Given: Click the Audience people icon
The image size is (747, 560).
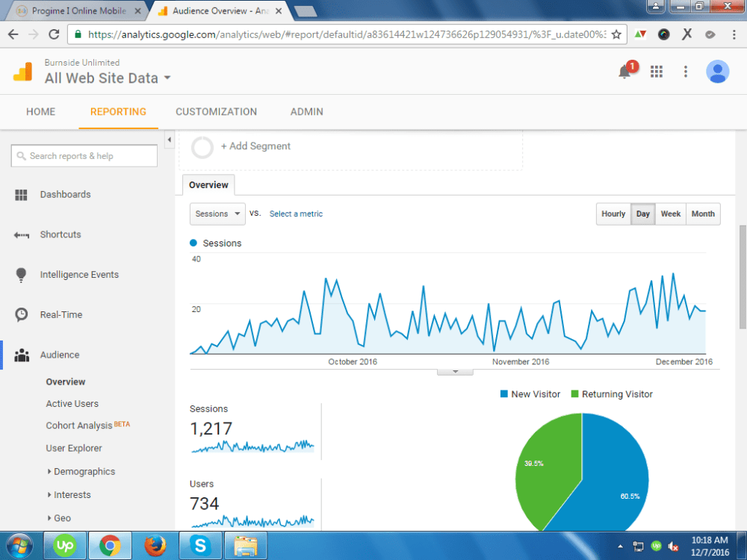Looking at the screenshot, I should [22, 355].
